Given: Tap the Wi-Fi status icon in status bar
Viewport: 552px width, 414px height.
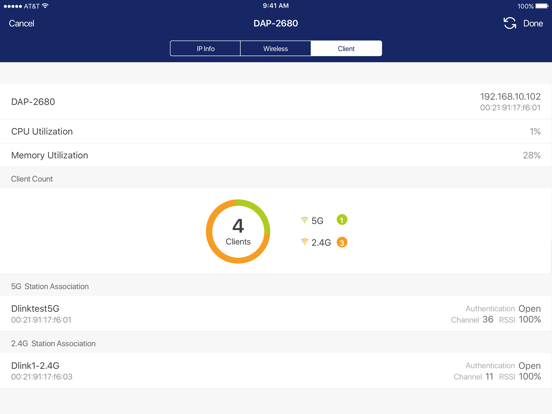Looking at the screenshot, I should coord(45,6).
